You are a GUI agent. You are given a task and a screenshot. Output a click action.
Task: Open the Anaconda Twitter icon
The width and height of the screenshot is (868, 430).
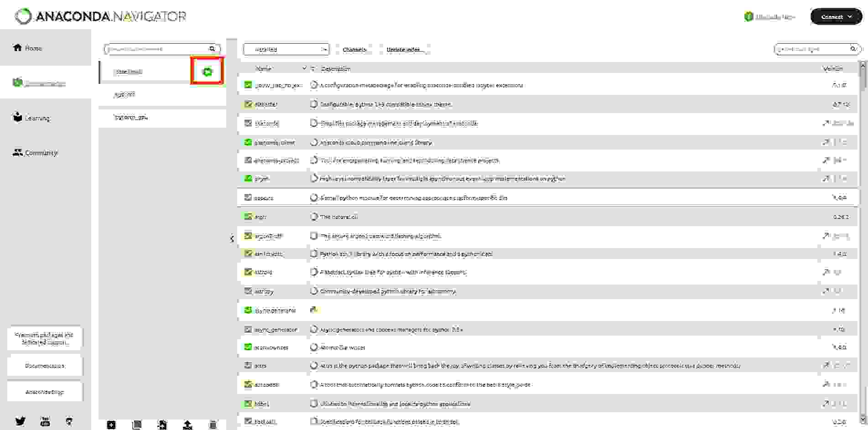(x=21, y=421)
